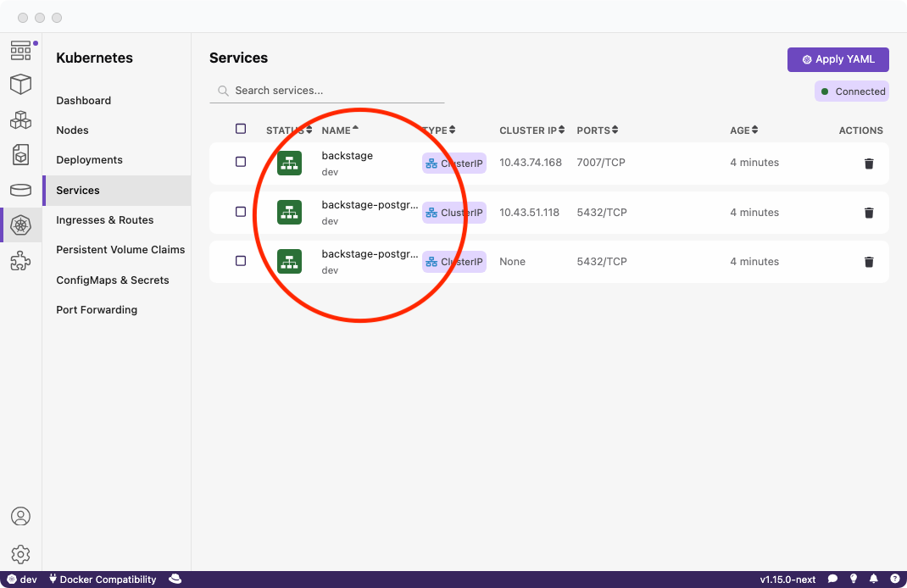Screen dimensions: 907x588
Task: Open the Extensions puzzle icon
Action: (x=20, y=262)
